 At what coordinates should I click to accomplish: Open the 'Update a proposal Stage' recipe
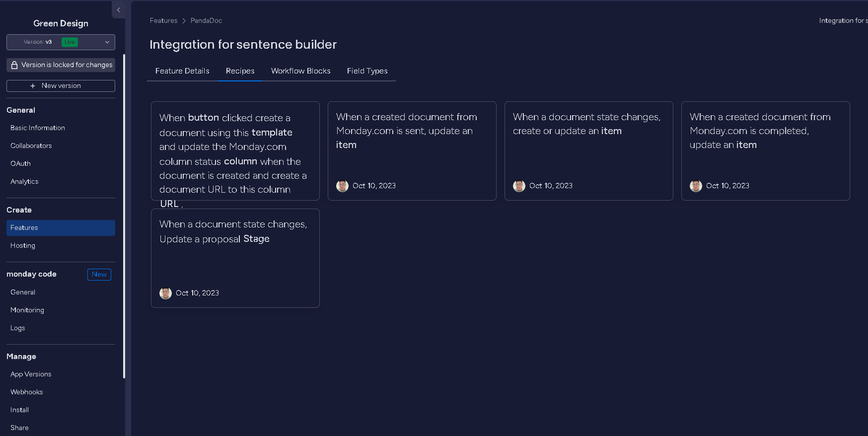point(235,258)
